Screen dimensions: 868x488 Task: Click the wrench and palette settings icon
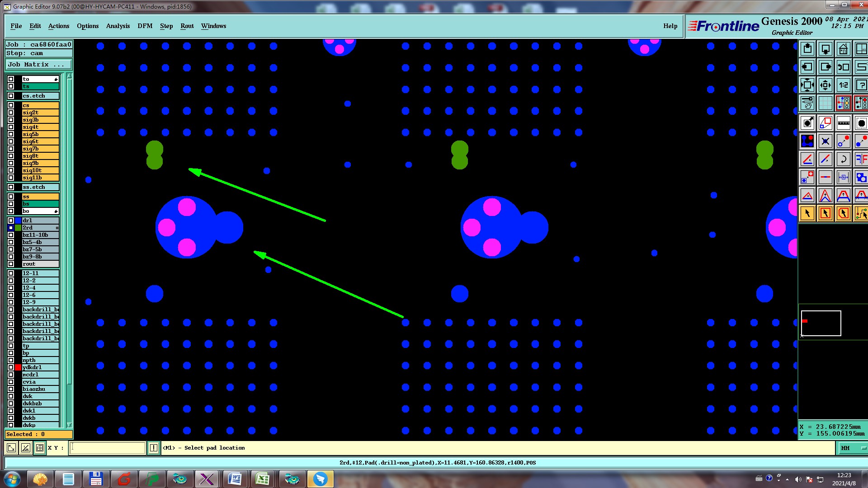(807, 103)
